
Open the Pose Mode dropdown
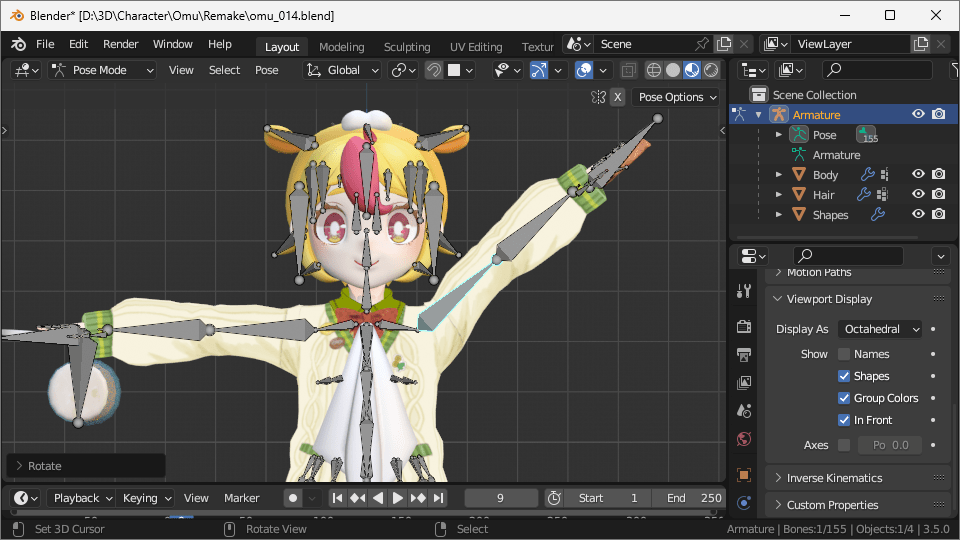(x=103, y=70)
